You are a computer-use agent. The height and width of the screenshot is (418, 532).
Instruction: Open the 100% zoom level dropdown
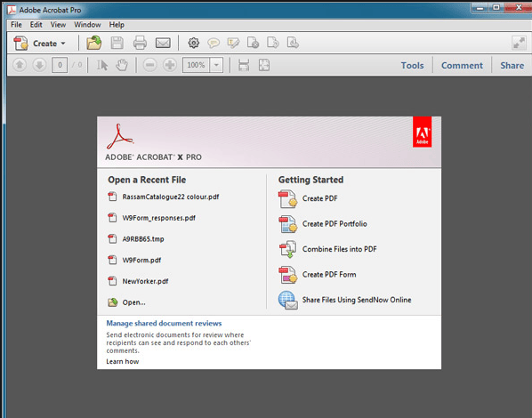(x=216, y=65)
